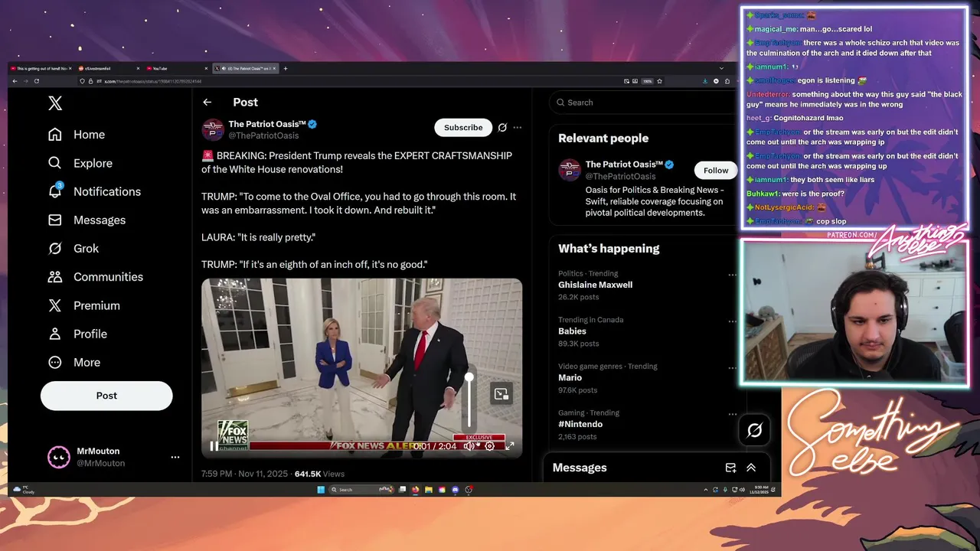The width and height of the screenshot is (980, 551).
Task: Mute the video with speaker icon
Action: point(469,446)
